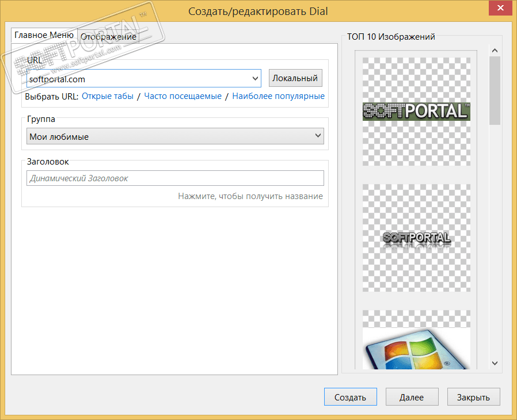Click the Далее button

point(412,397)
